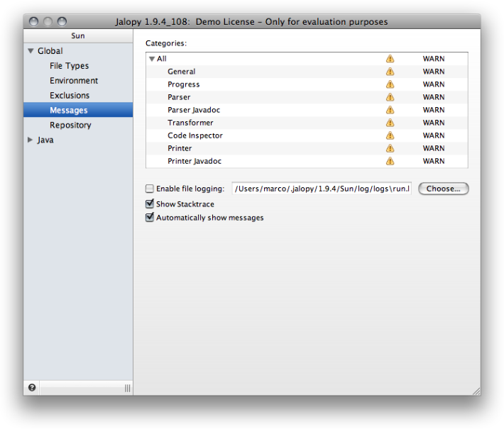Collapse the Global tree node
Screen dimensions: 504x429
coord(31,51)
